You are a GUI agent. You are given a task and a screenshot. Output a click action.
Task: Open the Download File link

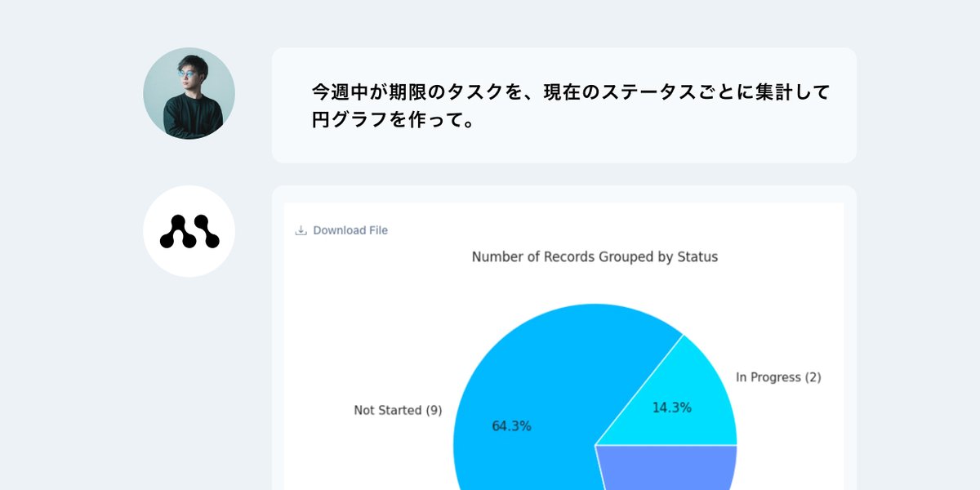tap(350, 230)
